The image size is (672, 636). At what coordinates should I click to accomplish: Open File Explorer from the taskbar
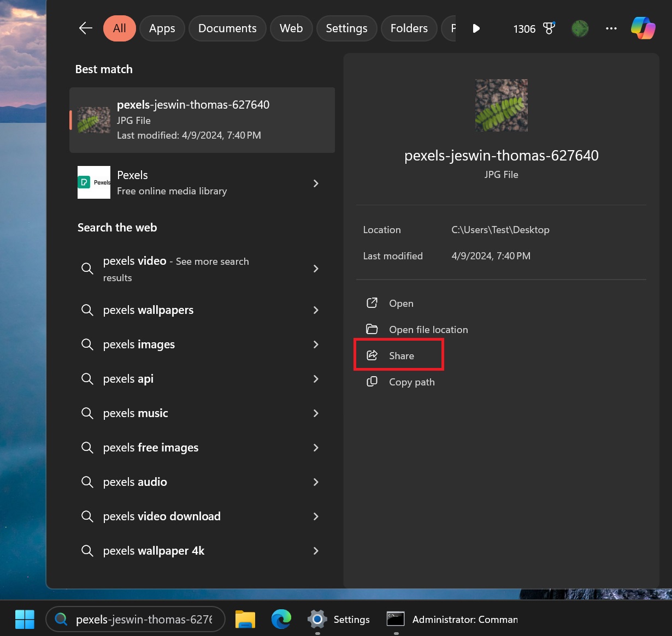pyautogui.click(x=245, y=619)
